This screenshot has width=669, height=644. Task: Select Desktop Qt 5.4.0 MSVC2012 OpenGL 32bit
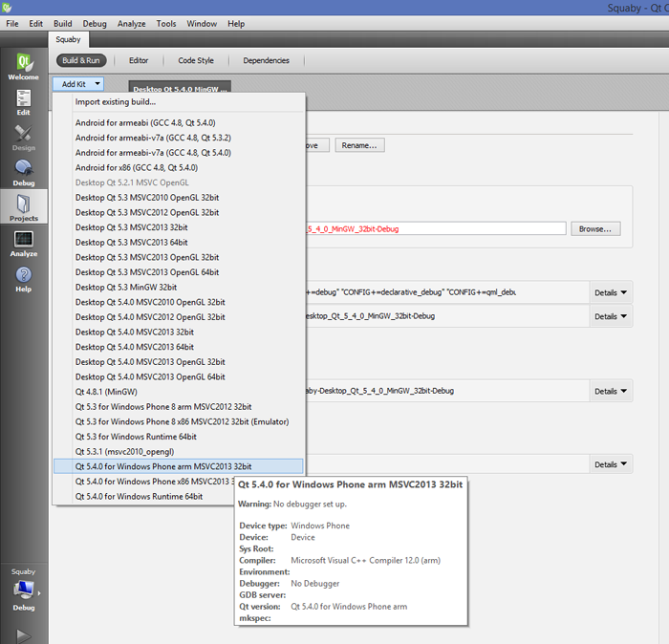(180, 317)
